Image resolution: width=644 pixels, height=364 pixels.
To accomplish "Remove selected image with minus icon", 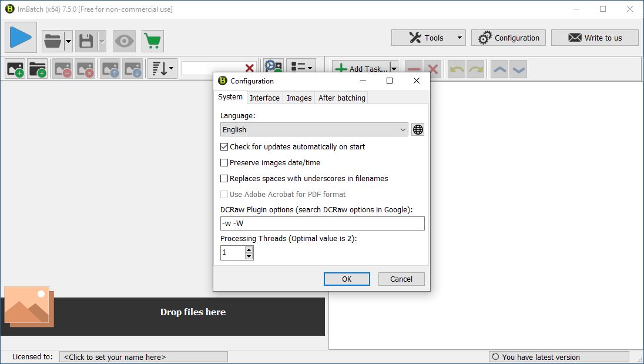I will 63,69.
